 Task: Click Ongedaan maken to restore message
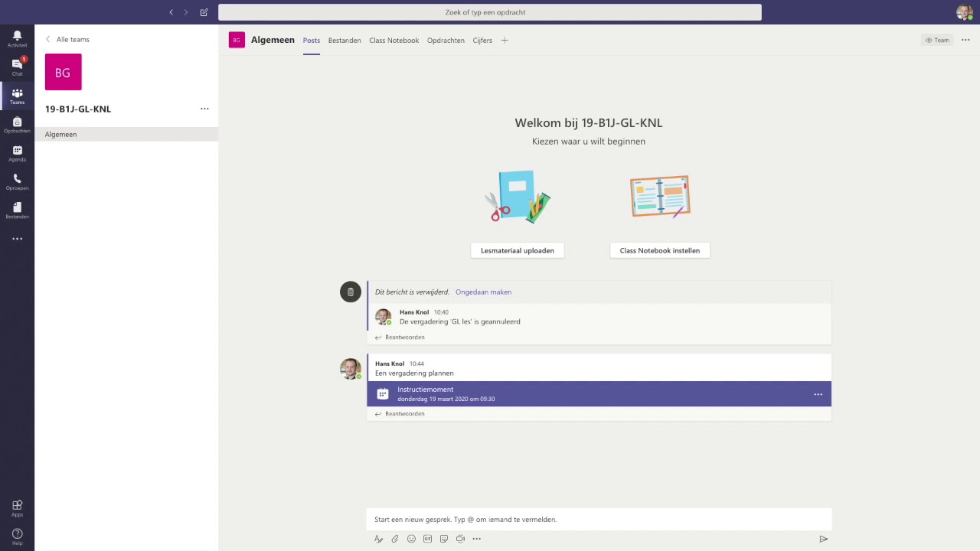[483, 292]
